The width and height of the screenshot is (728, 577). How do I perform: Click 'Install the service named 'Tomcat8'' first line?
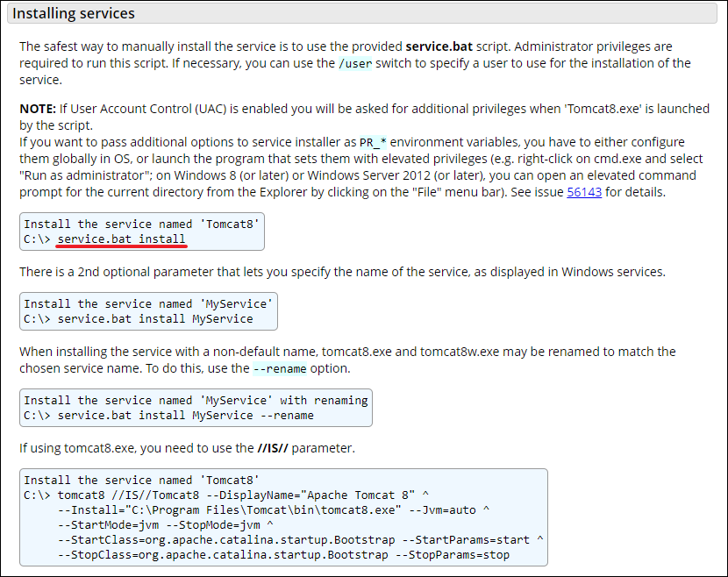click(141, 224)
